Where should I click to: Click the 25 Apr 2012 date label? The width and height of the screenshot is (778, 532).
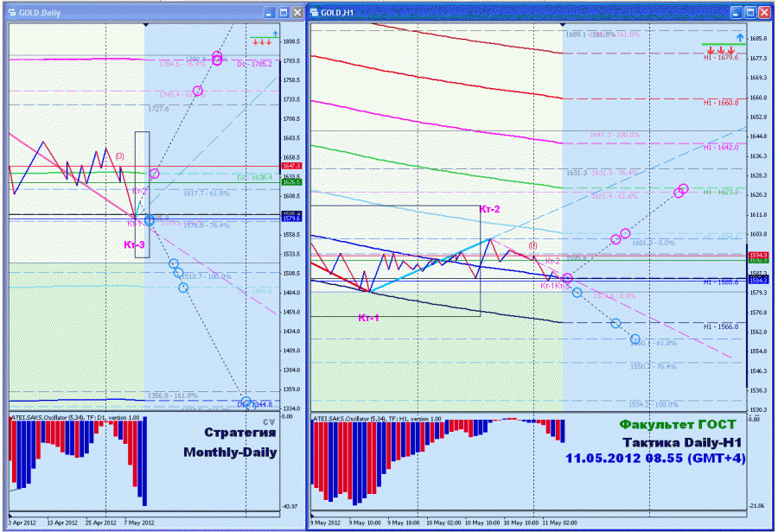[101, 522]
